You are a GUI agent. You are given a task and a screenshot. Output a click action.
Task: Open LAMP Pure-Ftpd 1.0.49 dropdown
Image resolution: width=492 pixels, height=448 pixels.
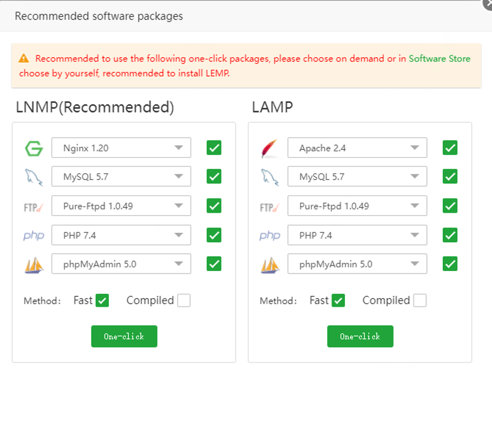click(x=357, y=206)
